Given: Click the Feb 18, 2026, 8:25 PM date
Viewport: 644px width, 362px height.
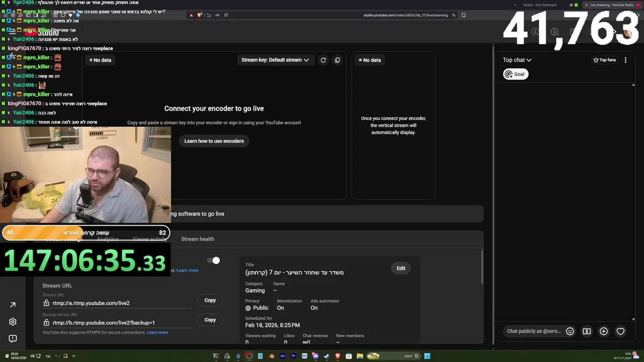Looking at the screenshot, I should (x=272, y=325).
